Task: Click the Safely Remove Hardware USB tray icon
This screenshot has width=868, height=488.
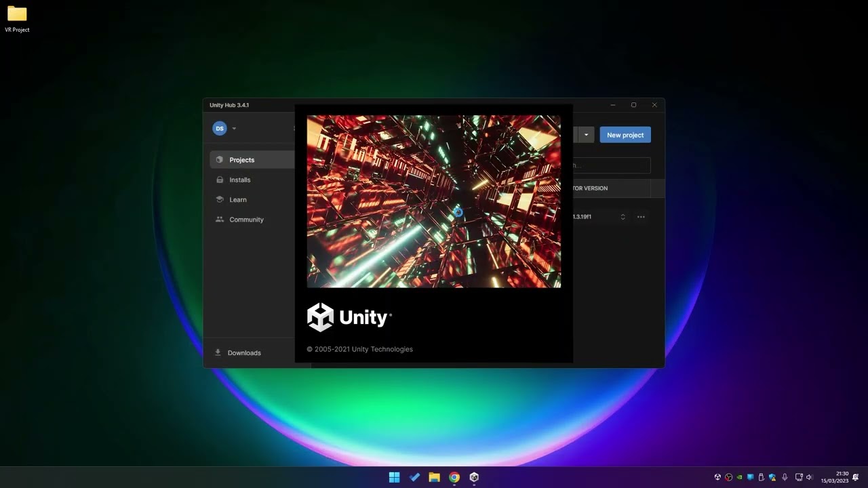Action: click(761, 477)
